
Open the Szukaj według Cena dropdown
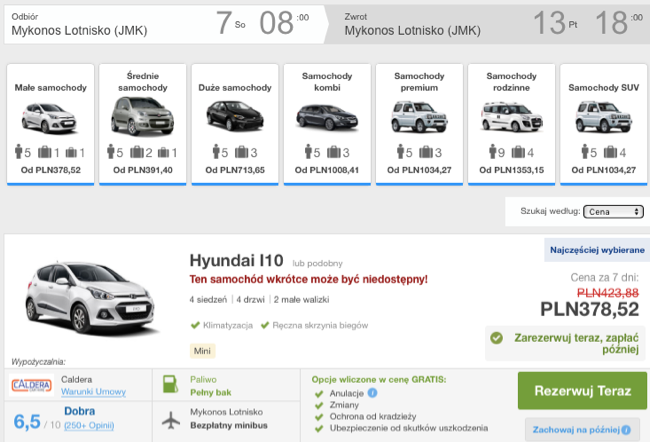coord(613,212)
